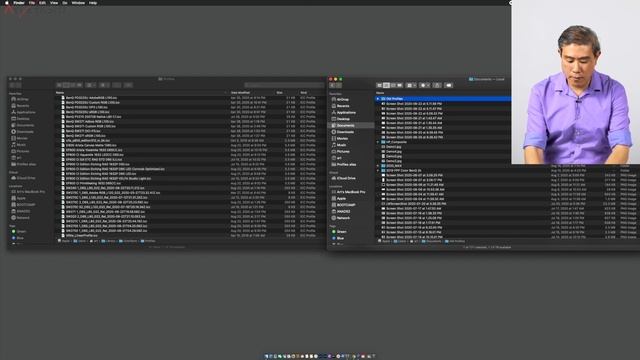640x360 pixels.
Task: Click Old Profiles in the right window path bar
Action: click(455, 242)
